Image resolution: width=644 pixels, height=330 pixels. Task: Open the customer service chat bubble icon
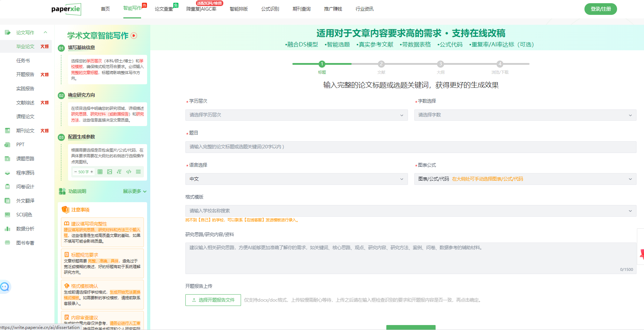pyautogui.click(x=5, y=286)
